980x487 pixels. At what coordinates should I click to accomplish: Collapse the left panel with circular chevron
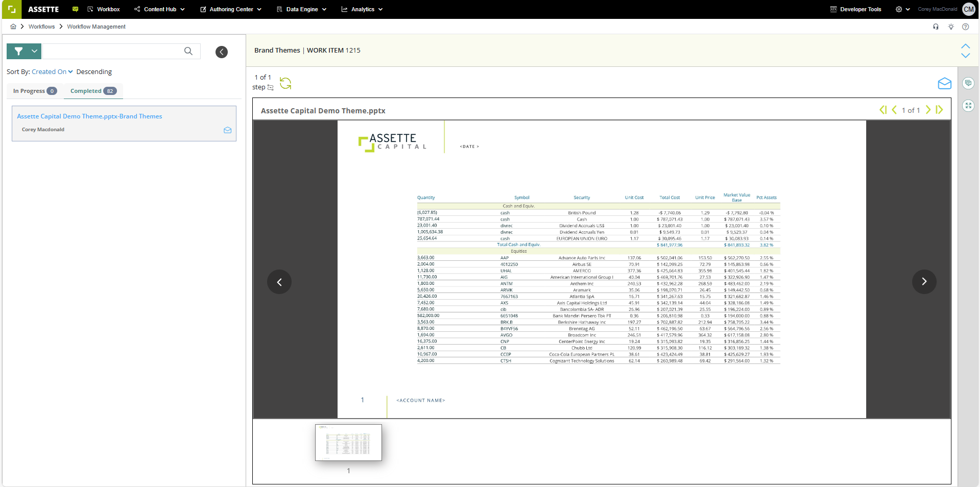[222, 52]
